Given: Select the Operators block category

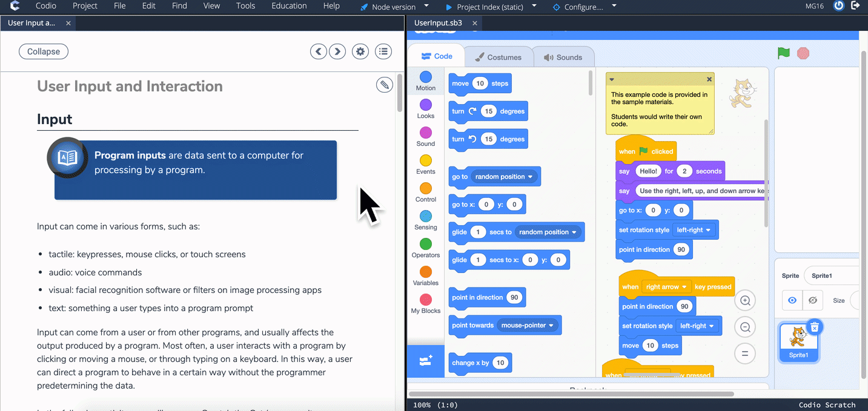Looking at the screenshot, I should click(426, 248).
